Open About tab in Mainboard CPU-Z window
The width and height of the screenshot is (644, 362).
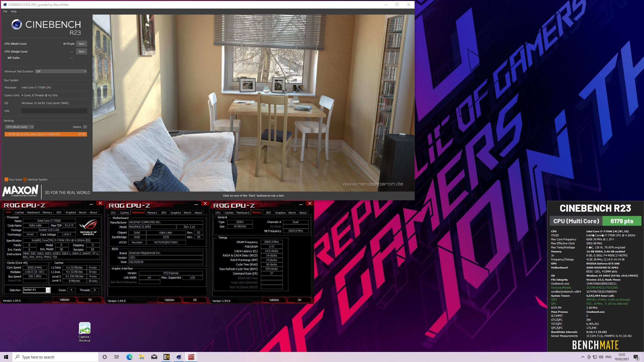(198, 213)
